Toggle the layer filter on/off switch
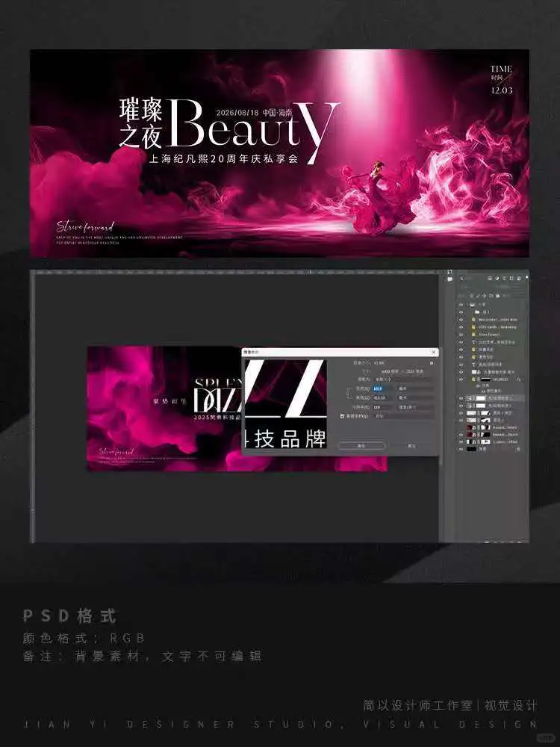Screen dimensions: 560x747 pyautogui.click(x=527, y=277)
